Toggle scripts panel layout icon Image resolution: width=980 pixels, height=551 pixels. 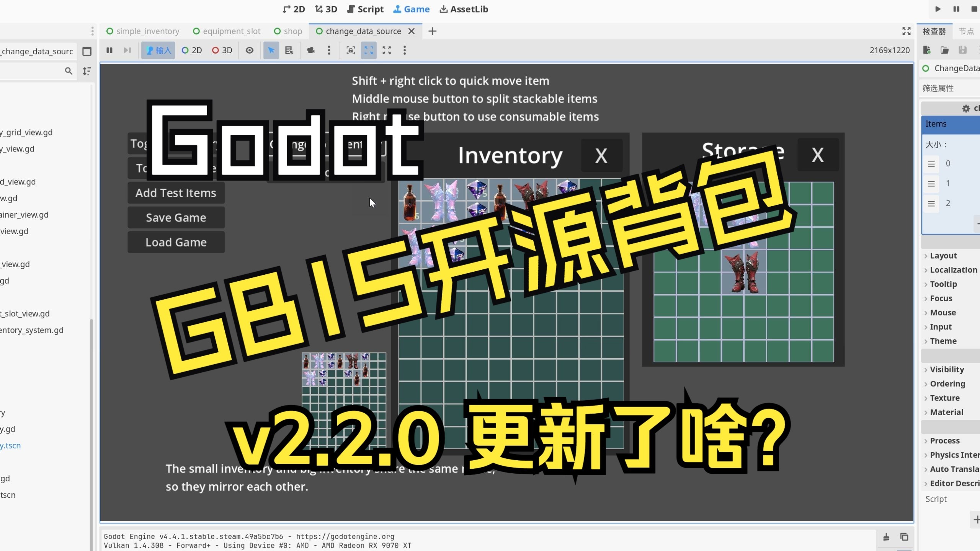[87, 51]
